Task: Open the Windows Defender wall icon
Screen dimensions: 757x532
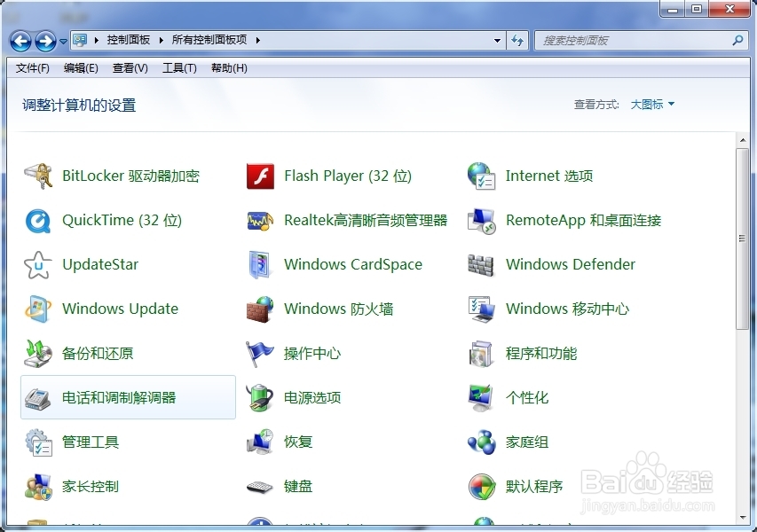Action: [481, 265]
